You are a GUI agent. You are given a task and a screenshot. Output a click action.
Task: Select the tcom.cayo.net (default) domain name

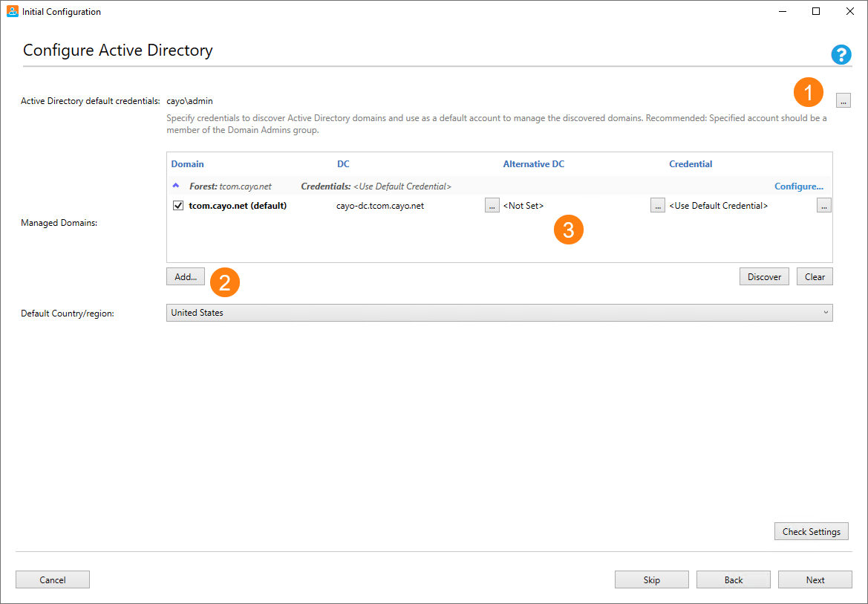(238, 206)
